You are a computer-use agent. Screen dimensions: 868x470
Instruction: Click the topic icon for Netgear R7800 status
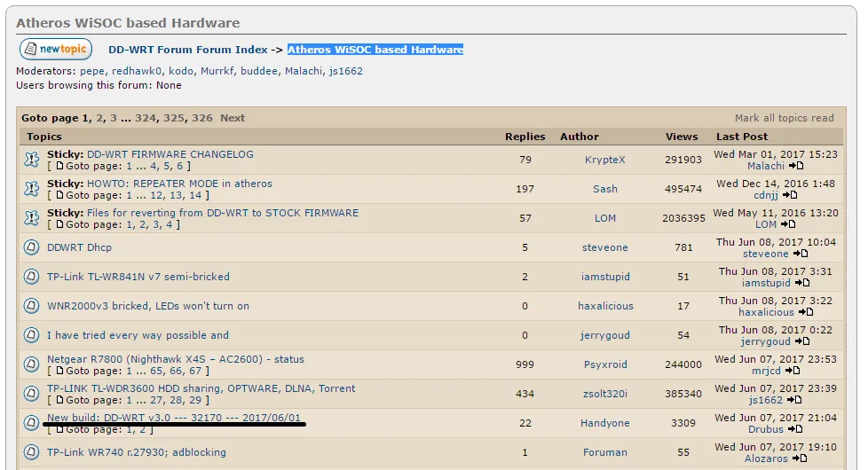click(x=32, y=364)
